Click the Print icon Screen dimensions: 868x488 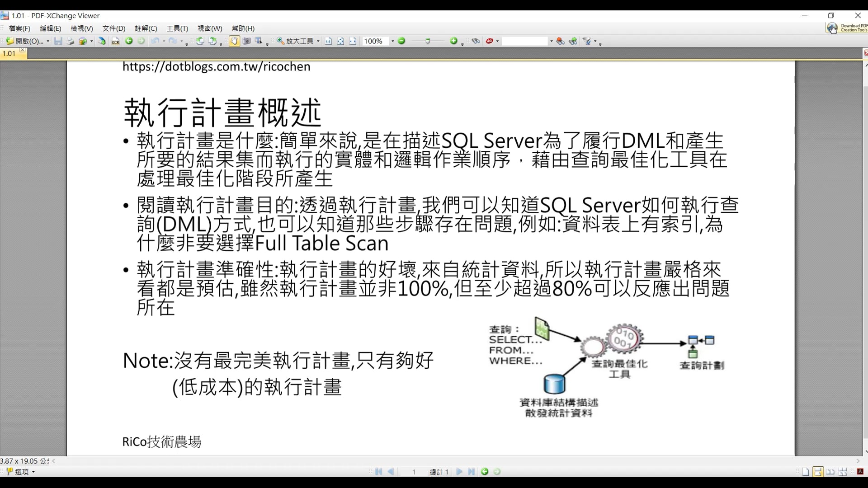[70, 41]
